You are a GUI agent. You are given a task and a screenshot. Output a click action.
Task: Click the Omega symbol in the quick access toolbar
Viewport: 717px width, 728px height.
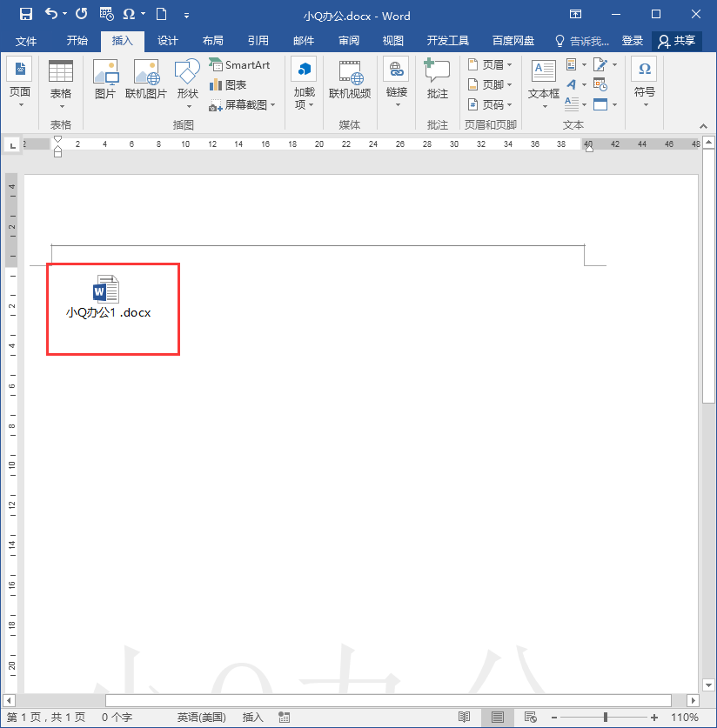click(x=129, y=15)
